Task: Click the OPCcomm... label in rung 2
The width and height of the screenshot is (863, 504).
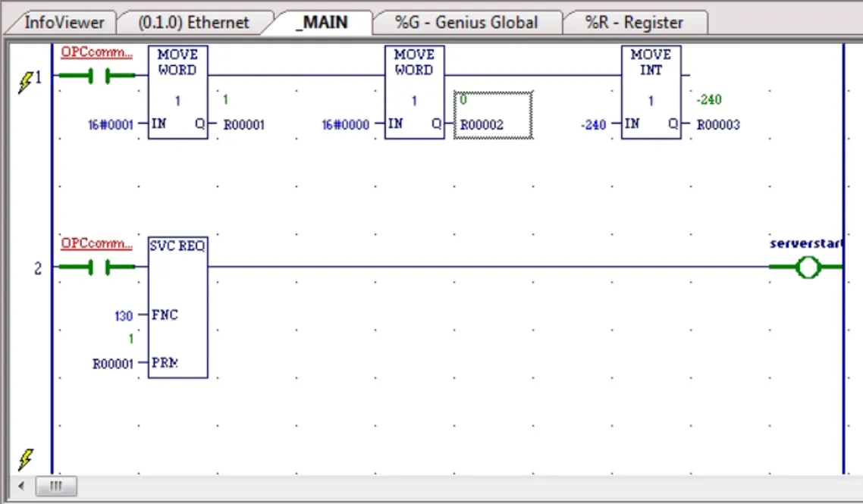Action: 97,243
